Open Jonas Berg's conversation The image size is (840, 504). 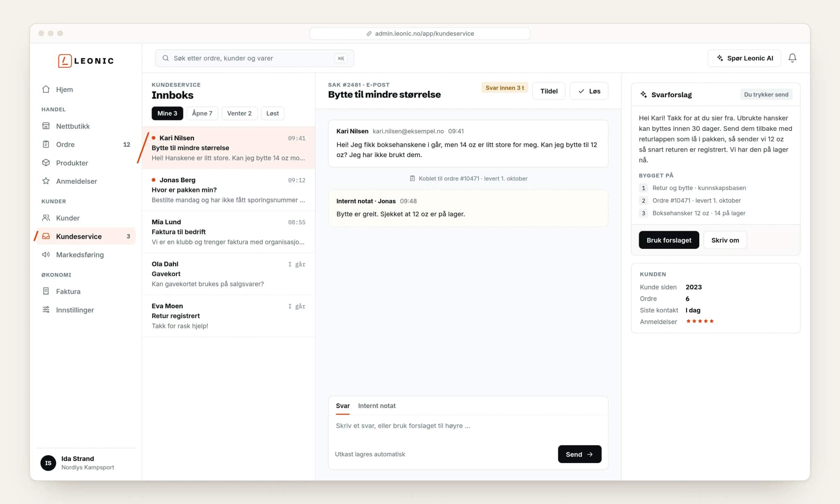[x=228, y=190]
